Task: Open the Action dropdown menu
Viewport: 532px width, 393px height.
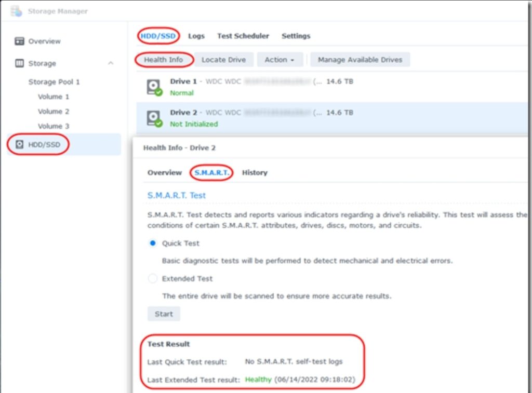Action: [x=280, y=60]
